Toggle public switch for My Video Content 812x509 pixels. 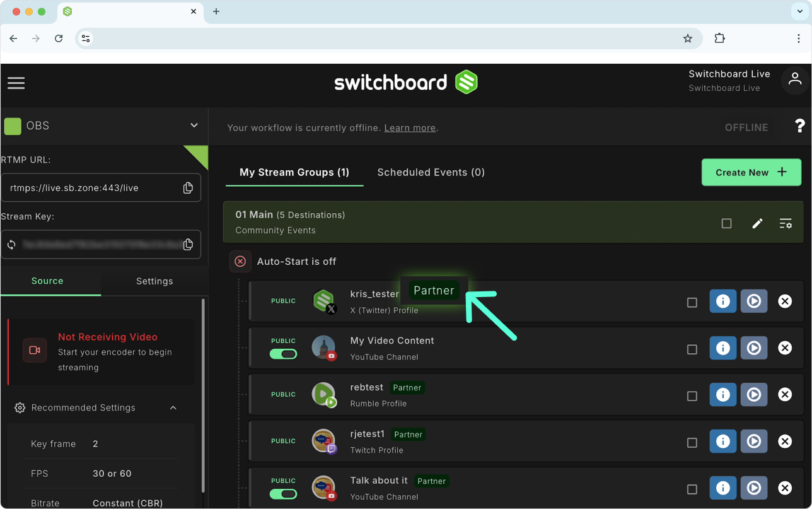coord(283,354)
